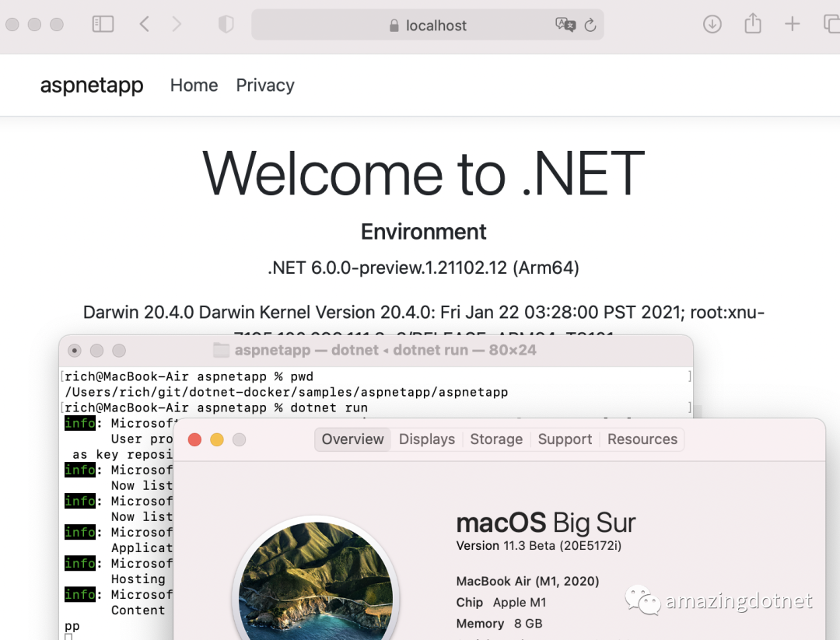
Task: Add a new tab with plus icon
Action: (792, 24)
